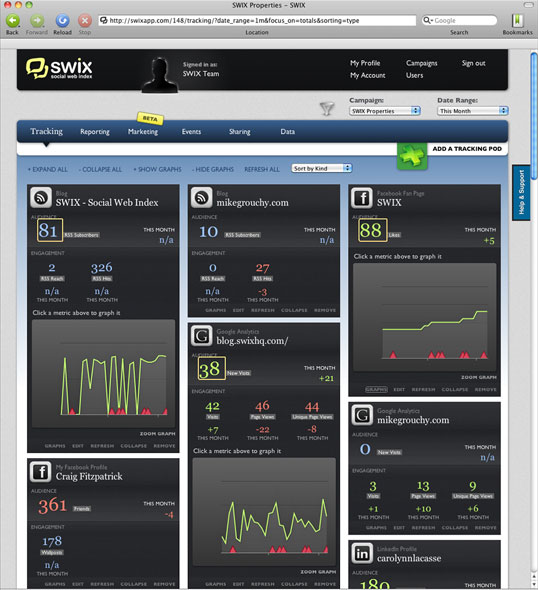Click the blog.swixhq.com visits graph

click(x=264, y=511)
